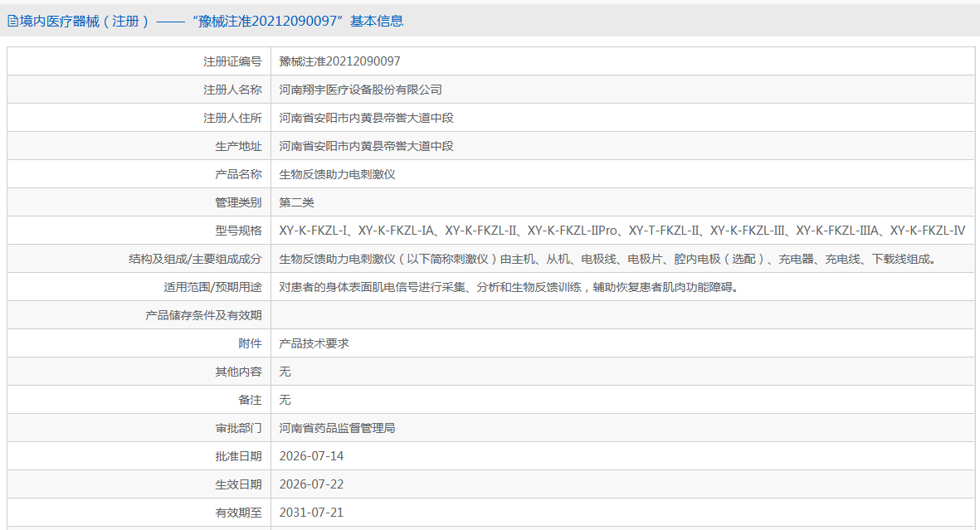Select company name 河南翔宇医疗设备股份有限公司
Image resolution: width=980 pixels, height=530 pixels.
(361, 90)
